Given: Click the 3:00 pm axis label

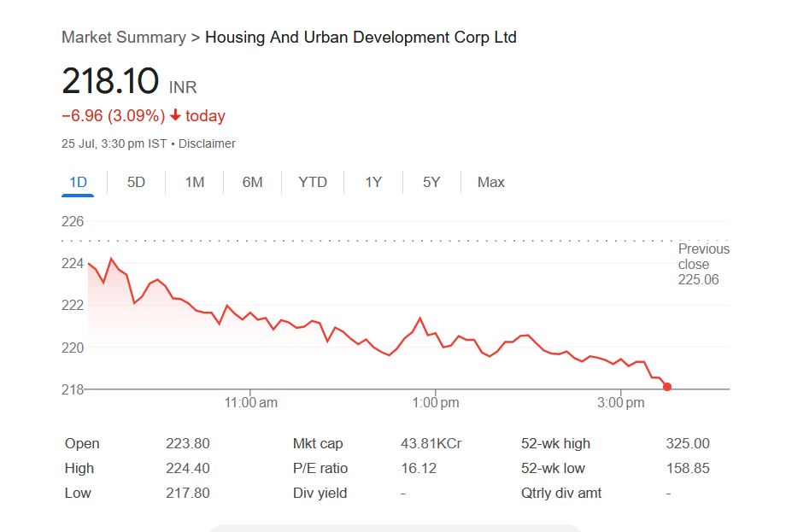Looking at the screenshot, I should click(621, 403).
